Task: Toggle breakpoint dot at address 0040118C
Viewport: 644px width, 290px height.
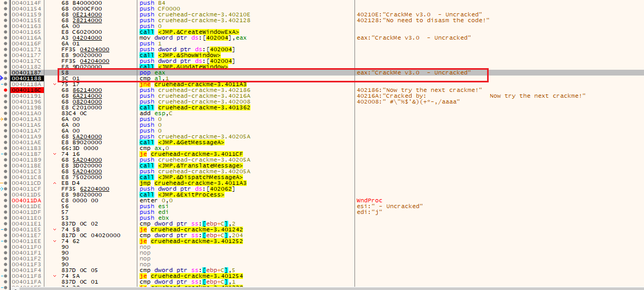Action: tap(6, 90)
